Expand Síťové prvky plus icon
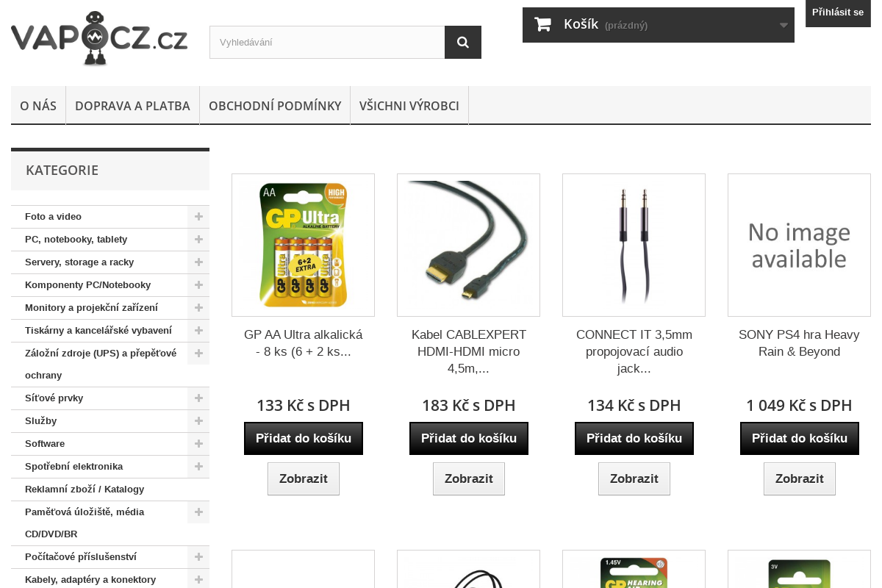The image size is (882, 588). coord(198,398)
